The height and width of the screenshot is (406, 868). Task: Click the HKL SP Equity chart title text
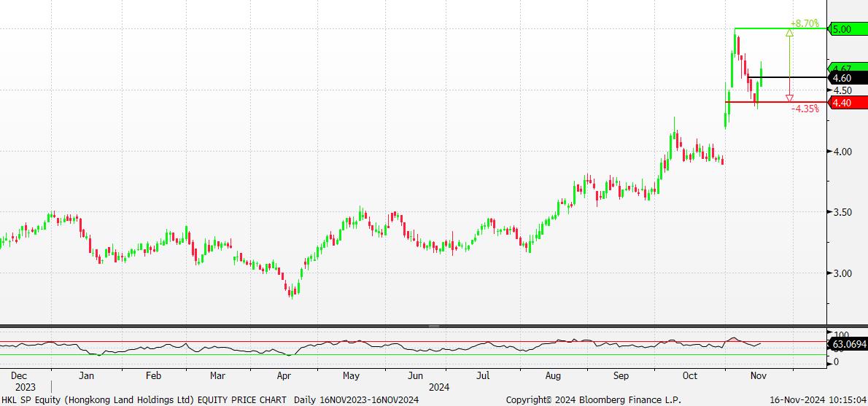click(x=144, y=399)
